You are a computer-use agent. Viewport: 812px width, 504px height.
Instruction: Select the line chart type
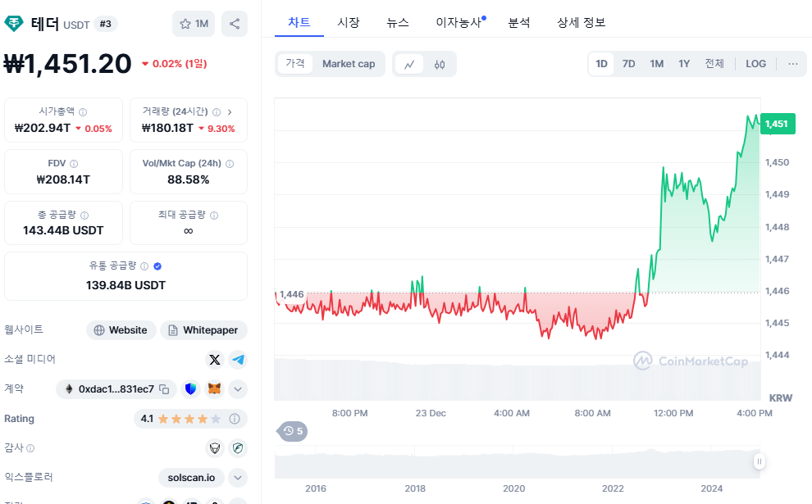click(x=409, y=64)
